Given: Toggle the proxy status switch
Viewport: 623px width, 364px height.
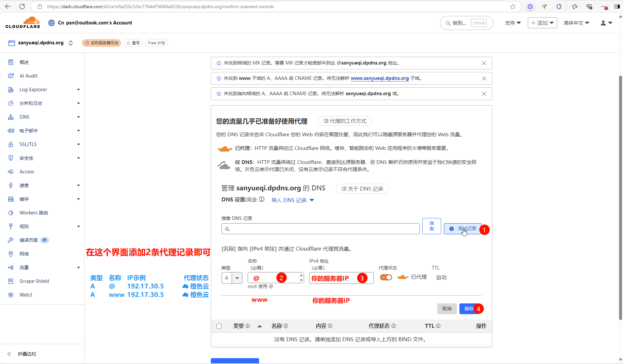Looking at the screenshot, I should pos(386,277).
